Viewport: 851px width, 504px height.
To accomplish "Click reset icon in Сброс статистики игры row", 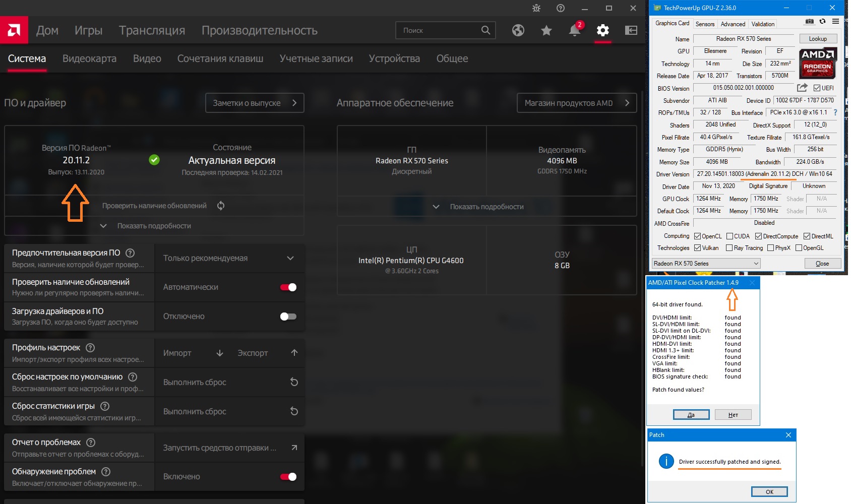I will click(294, 411).
